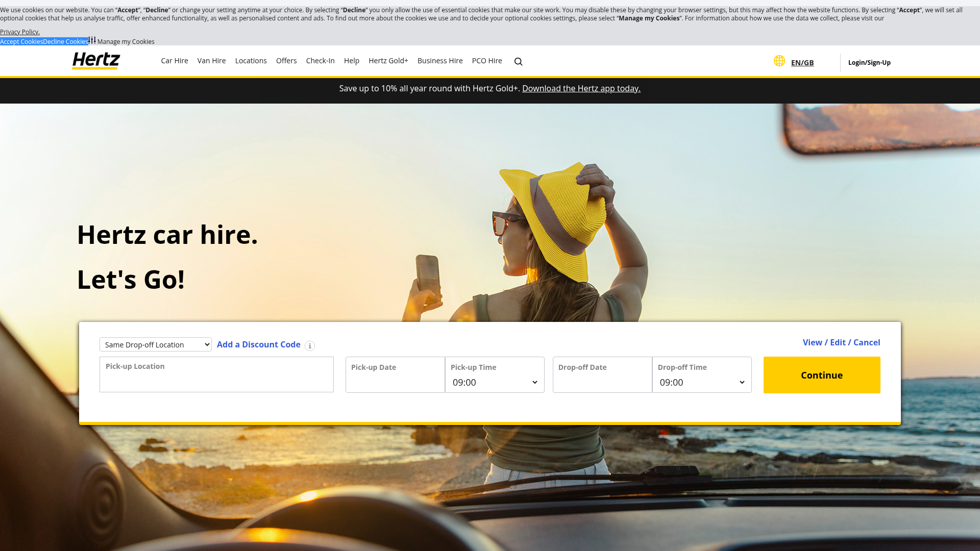Open View / Edit / Cancel link

tap(841, 342)
